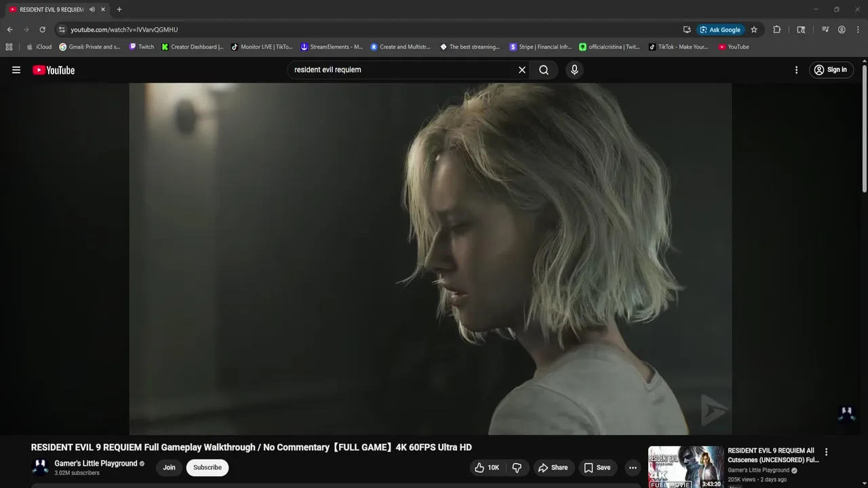Screen dimensions: 868x488
Task: Open The best streaming bookmark
Action: tap(470, 47)
